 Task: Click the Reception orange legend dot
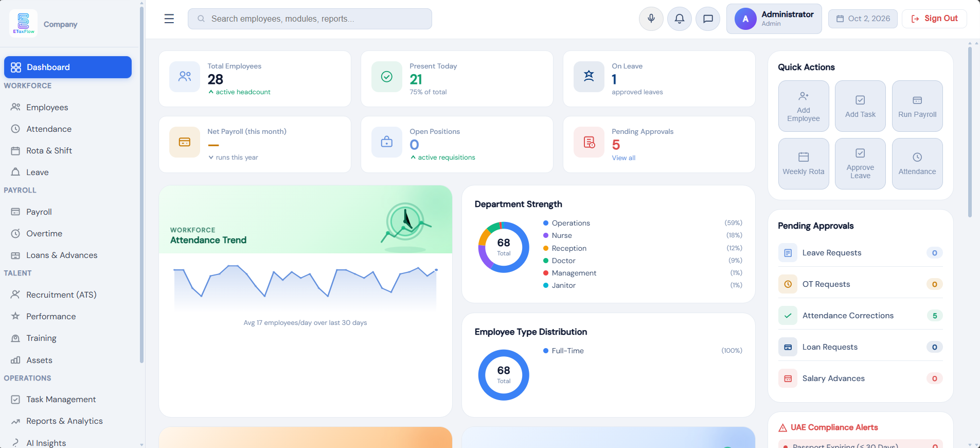click(546, 248)
